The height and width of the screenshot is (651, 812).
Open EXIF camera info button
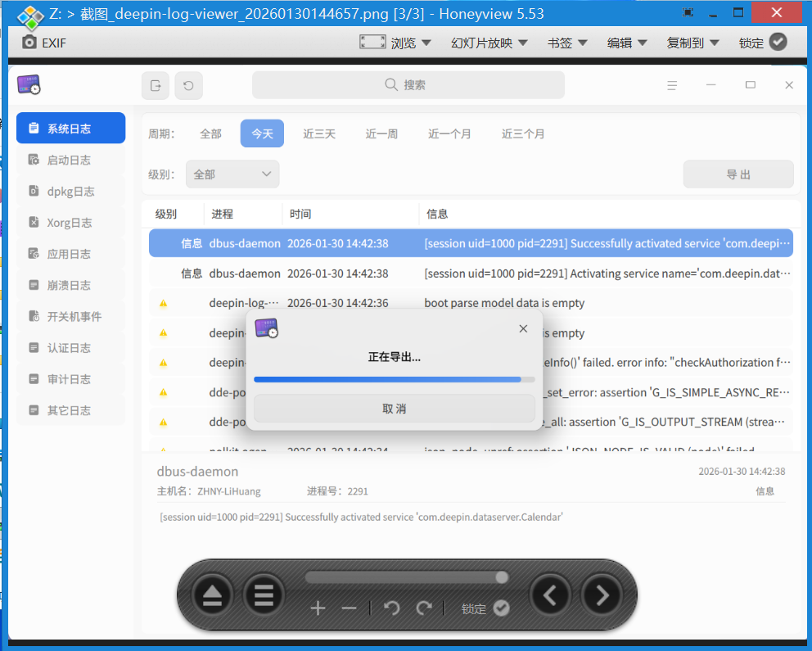coord(44,43)
